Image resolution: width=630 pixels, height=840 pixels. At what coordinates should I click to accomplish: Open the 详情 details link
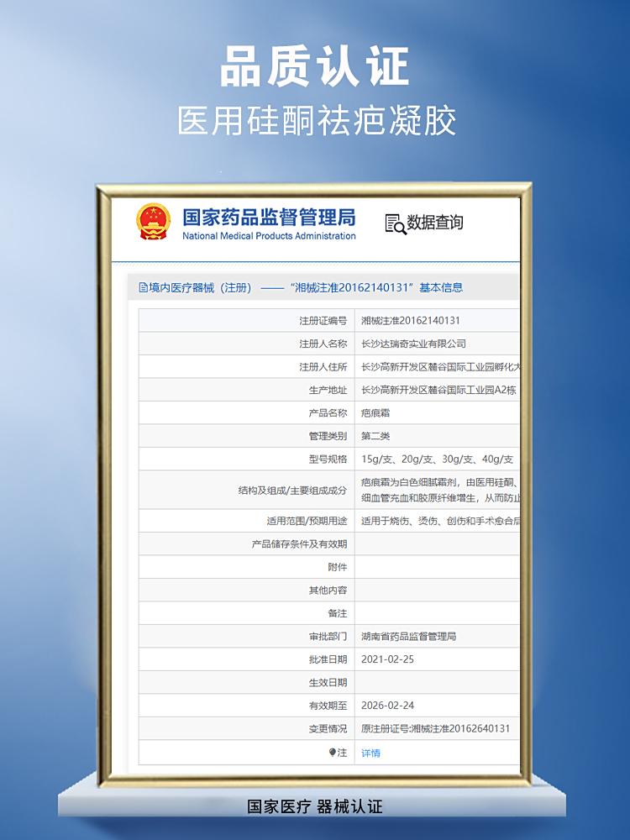370,753
